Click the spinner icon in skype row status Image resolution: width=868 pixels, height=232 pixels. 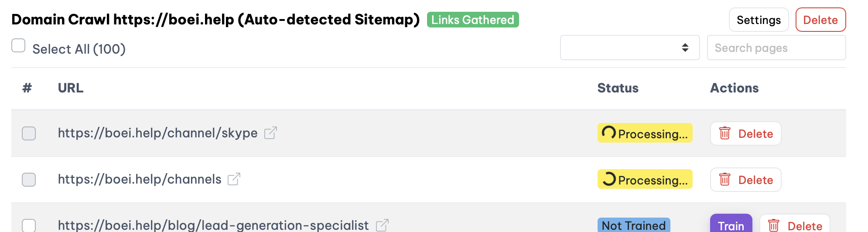coord(609,132)
